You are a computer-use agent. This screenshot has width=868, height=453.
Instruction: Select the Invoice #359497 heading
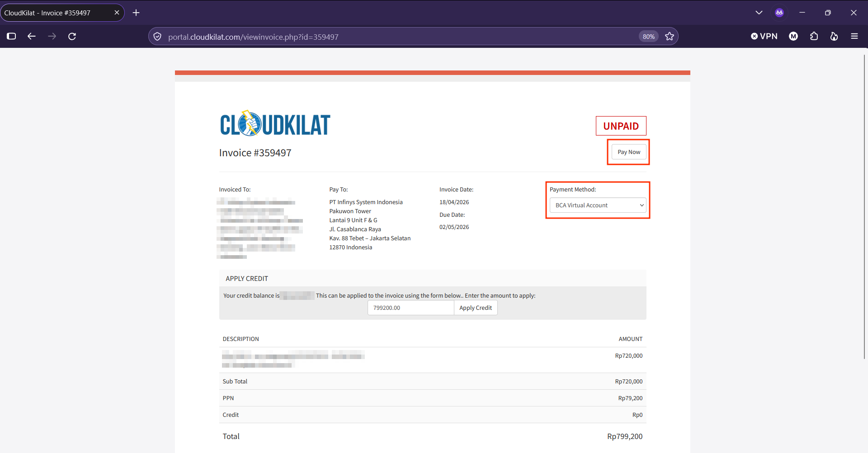point(255,153)
